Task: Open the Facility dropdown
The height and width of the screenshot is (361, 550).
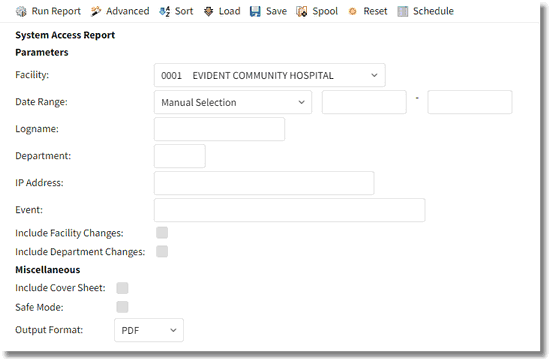Action: [x=269, y=75]
